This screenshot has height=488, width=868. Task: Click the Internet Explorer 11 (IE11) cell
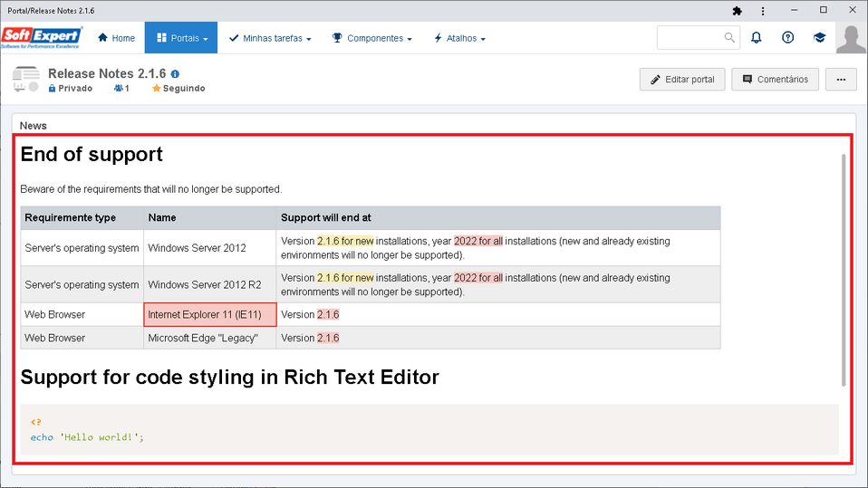coord(210,314)
